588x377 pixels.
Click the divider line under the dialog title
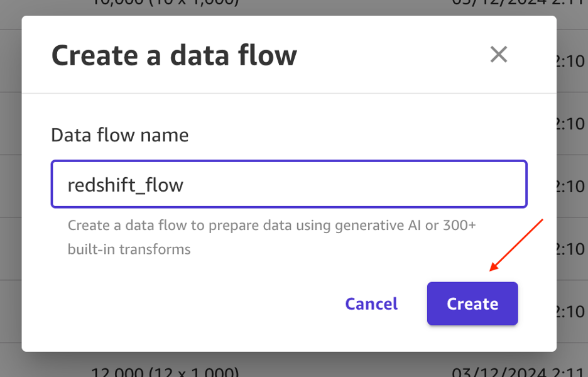tap(289, 94)
